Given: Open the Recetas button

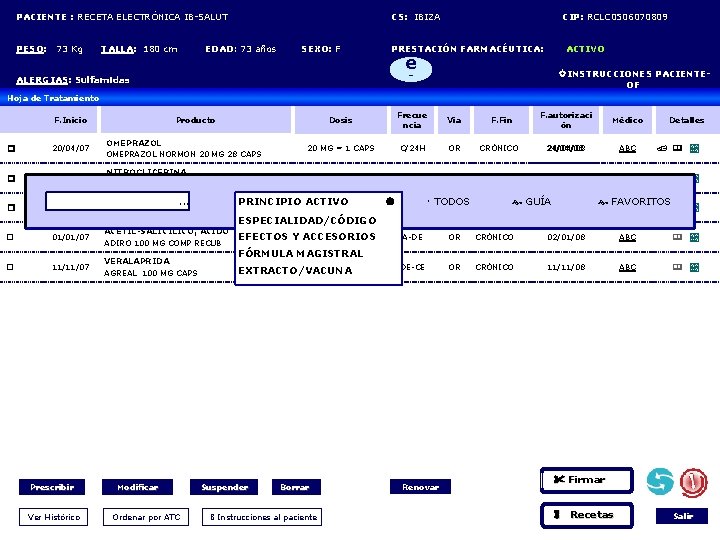Looking at the screenshot, I should coord(587,515).
